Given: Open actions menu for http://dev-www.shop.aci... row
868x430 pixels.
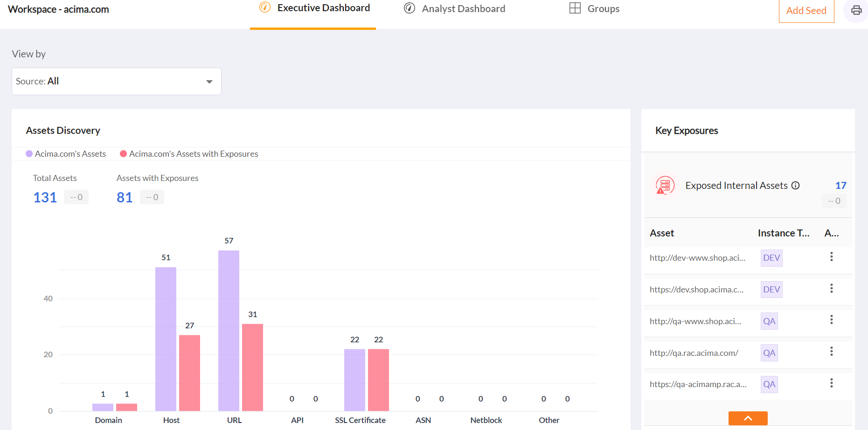Looking at the screenshot, I should tap(832, 257).
